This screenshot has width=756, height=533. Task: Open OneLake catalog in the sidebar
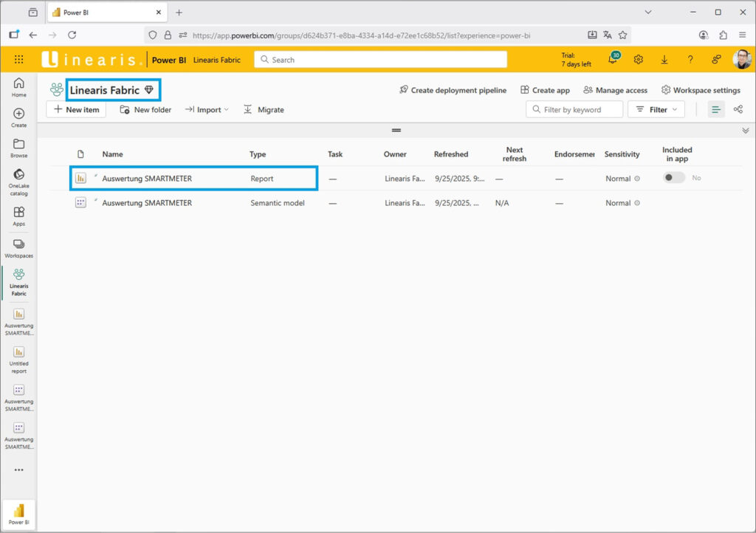click(x=18, y=182)
